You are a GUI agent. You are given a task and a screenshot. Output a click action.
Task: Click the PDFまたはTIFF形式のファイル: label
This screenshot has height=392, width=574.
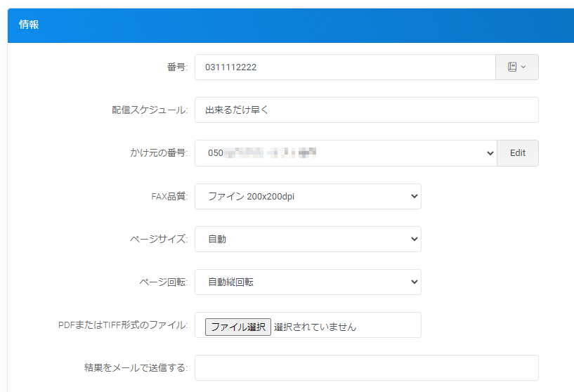click(123, 325)
